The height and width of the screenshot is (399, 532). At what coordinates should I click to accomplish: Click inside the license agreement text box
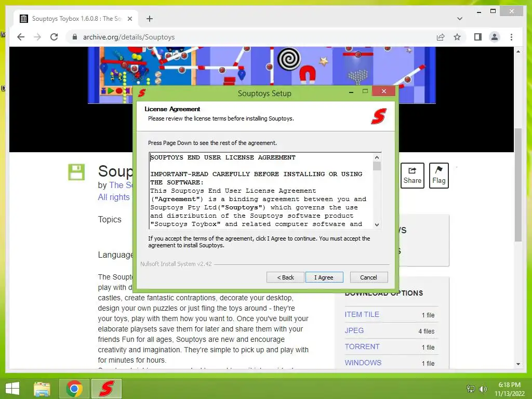(x=261, y=191)
